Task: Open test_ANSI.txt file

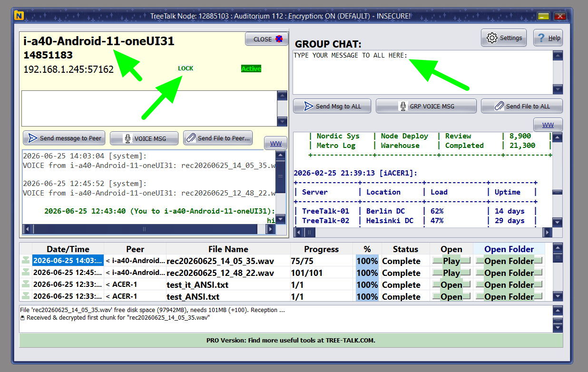Action: (451, 296)
